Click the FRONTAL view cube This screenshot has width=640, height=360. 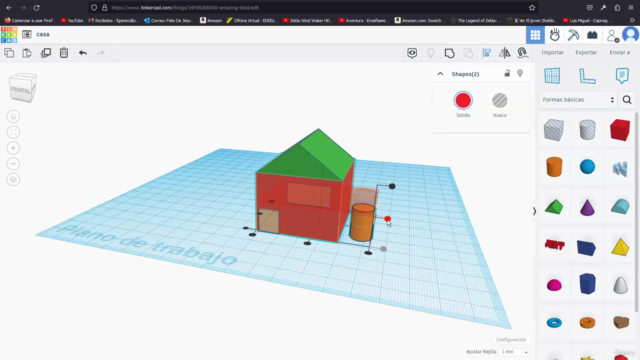click(23, 87)
